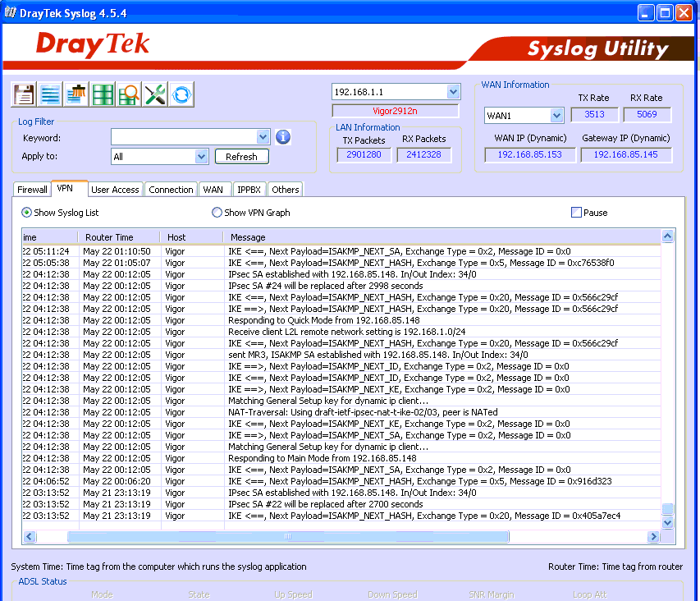This screenshot has width=700, height=601.
Task: Open syslog settings via the wrench icon
Action: pyautogui.click(x=155, y=94)
